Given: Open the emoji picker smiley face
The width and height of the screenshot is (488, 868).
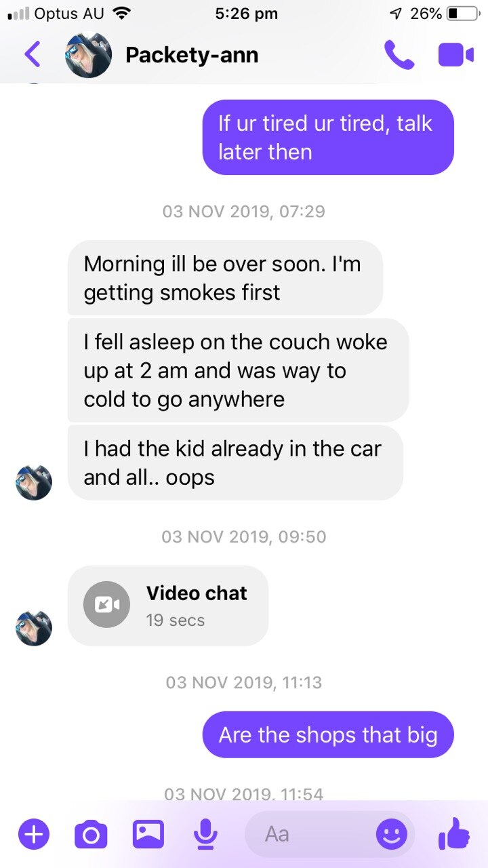Looking at the screenshot, I should coord(392,833).
